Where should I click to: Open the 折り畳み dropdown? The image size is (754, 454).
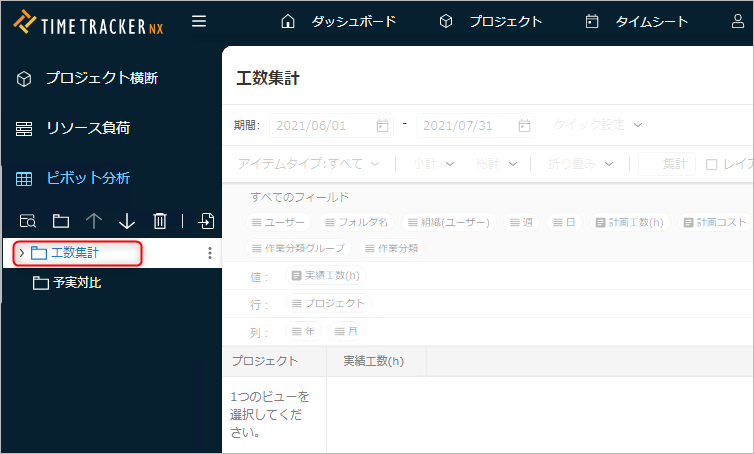tap(580, 164)
